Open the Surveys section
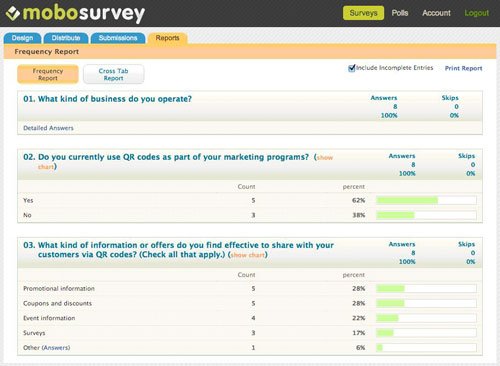This screenshot has width=500, height=366. [363, 13]
